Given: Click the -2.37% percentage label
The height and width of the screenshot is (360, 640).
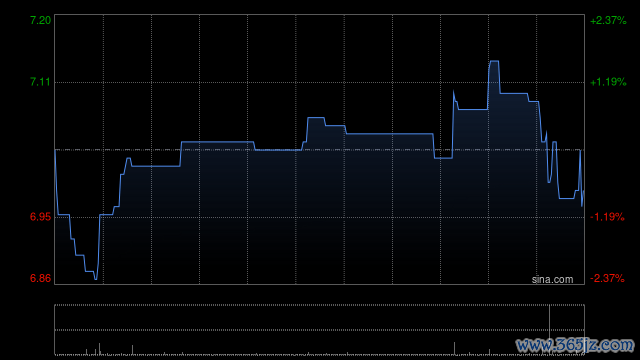Looking at the screenshot, I should coord(607,278).
